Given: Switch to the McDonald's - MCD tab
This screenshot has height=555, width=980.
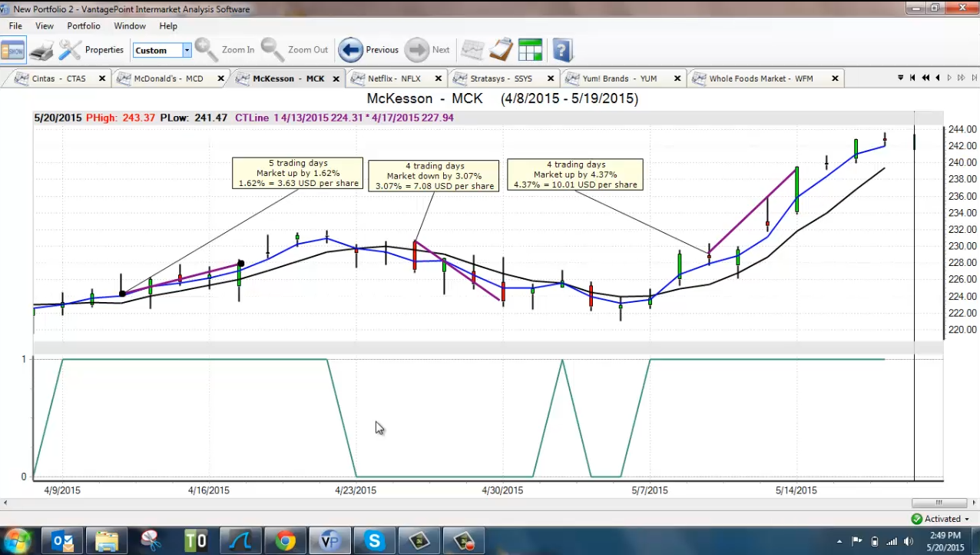Looking at the screenshot, I should coord(168,78).
